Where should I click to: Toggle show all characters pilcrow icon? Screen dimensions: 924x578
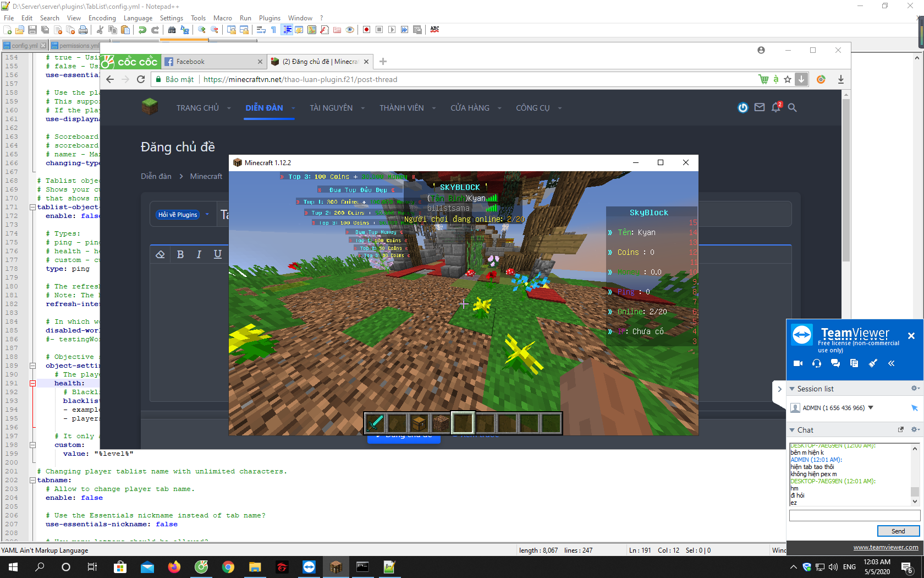click(x=274, y=30)
